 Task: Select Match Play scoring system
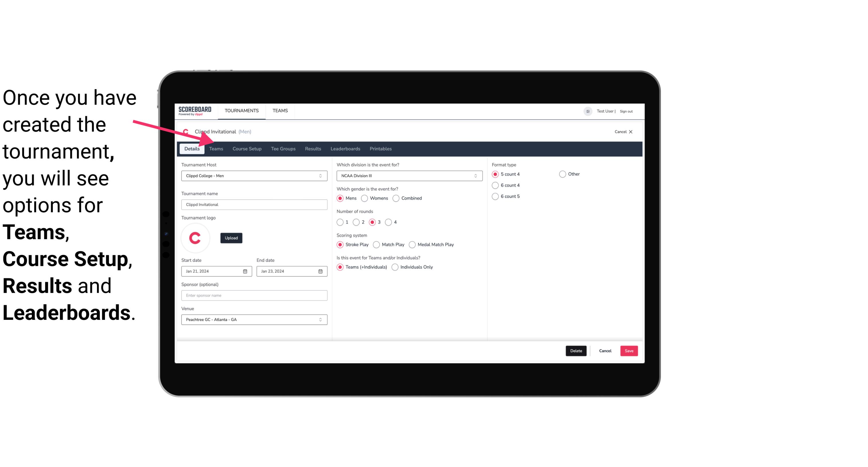pyautogui.click(x=376, y=244)
